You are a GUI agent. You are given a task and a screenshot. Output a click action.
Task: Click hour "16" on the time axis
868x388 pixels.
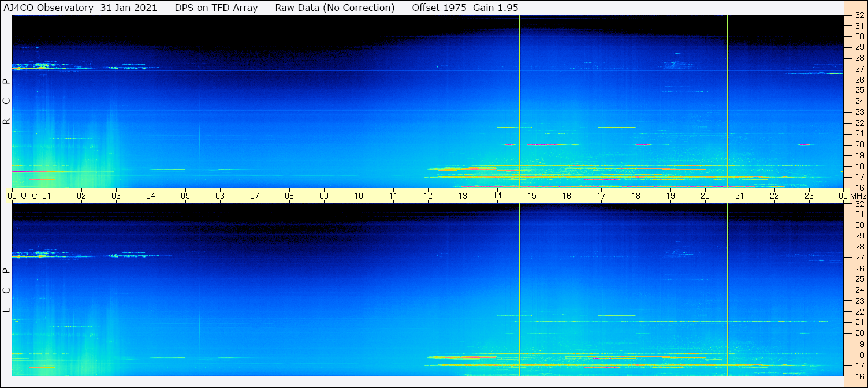point(567,196)
